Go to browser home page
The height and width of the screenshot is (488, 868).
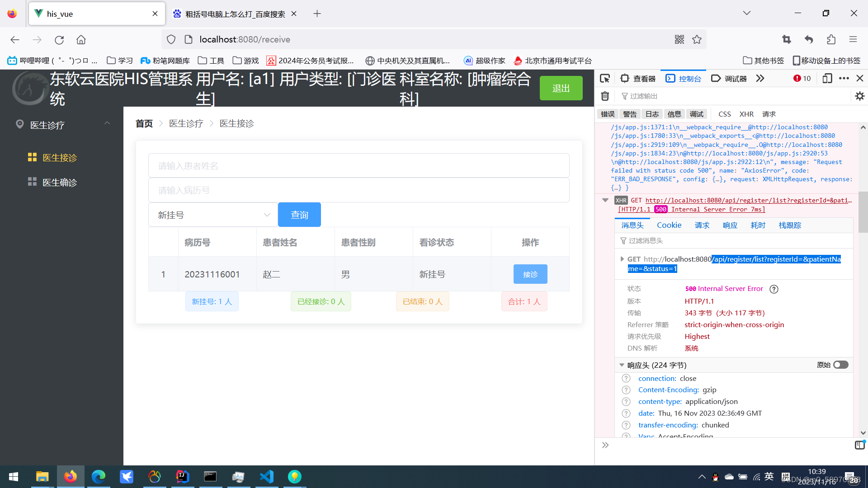[x=81, y=40]
